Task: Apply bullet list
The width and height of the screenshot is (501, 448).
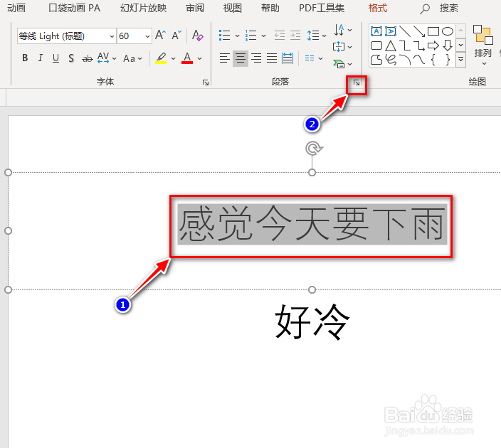Action: coord(225,35)
